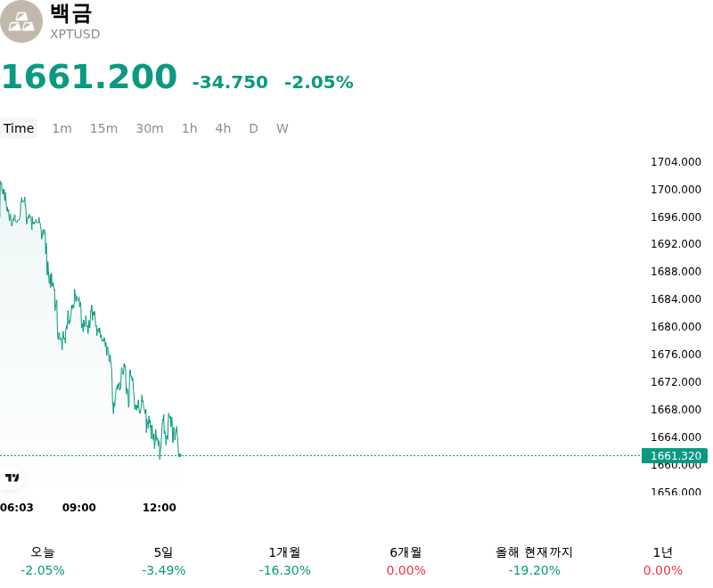Show the daily D interval
The width and height of the screenshot is (713, 588).
[253, 128]
